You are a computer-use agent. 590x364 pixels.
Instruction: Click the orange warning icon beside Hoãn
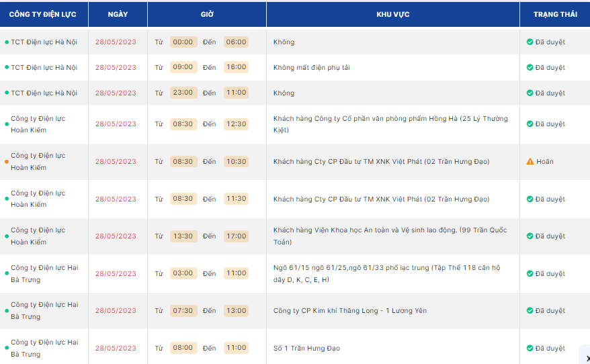point(530,162)
